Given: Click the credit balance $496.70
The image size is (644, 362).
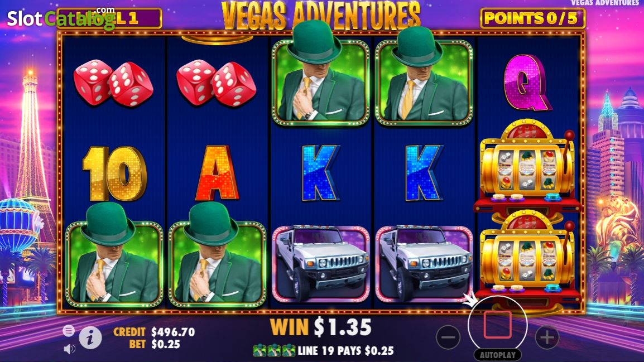Looking at the screenshot, I should [x=173, y=332].
